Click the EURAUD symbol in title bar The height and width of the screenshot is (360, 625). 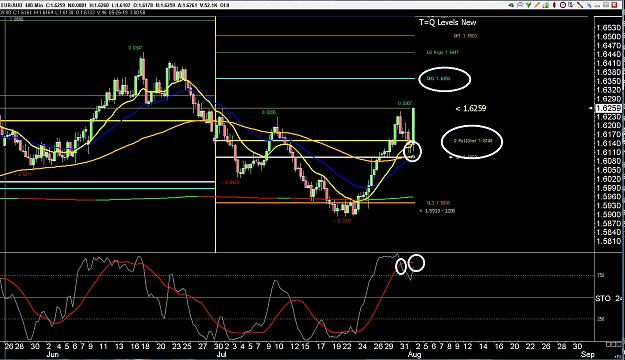pos(11,5)
